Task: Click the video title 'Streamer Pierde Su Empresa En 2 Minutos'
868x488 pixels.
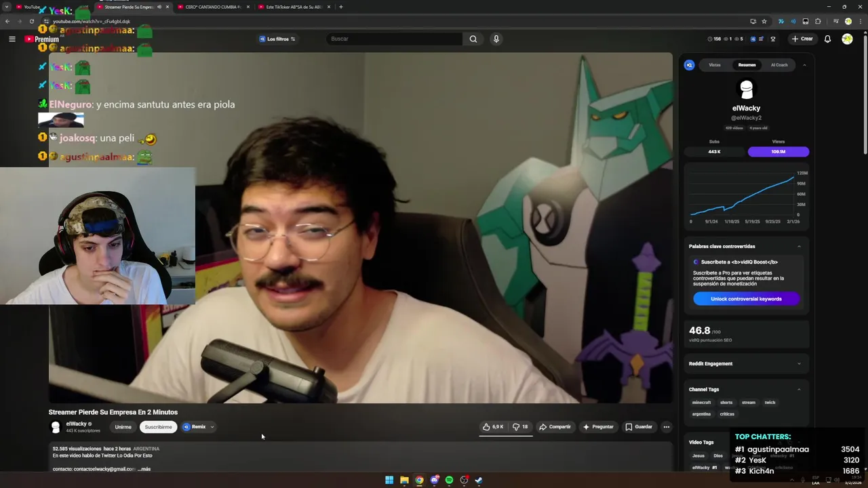Action: [x=113, y=412]
